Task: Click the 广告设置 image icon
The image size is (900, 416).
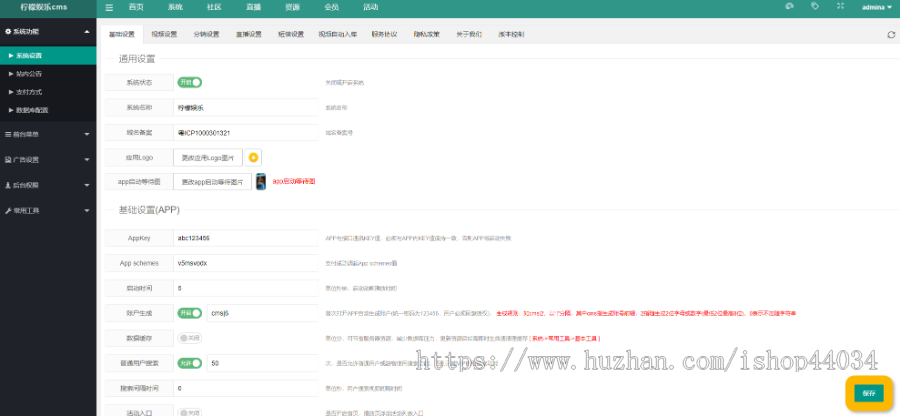Action: (x=8, y=160)
